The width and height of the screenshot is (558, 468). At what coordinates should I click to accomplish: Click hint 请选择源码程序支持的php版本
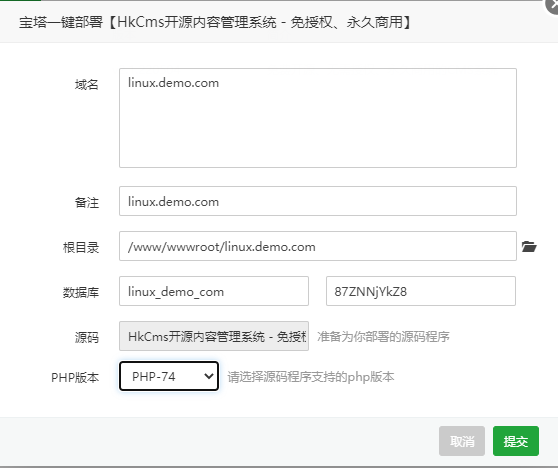pyautogui.click(x=311, y=377)
